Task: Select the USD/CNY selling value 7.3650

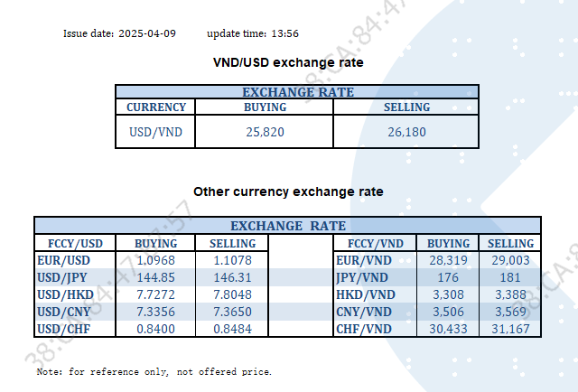Action: point(232,312)
